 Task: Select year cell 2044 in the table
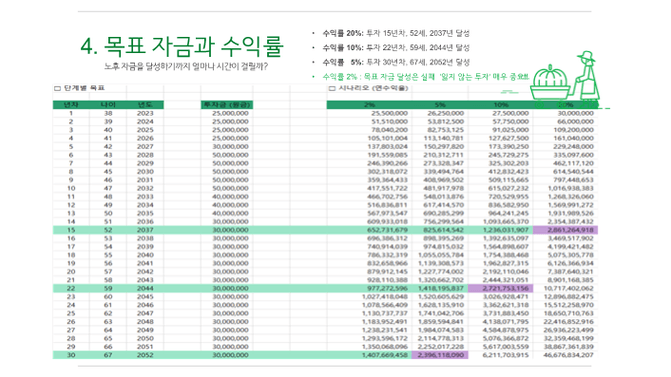[145, 288]
